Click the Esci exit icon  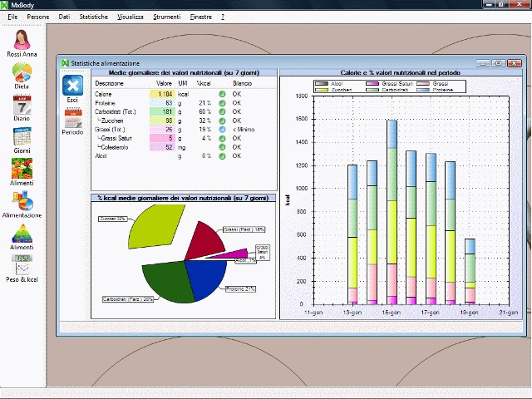(x=72, y=86)
